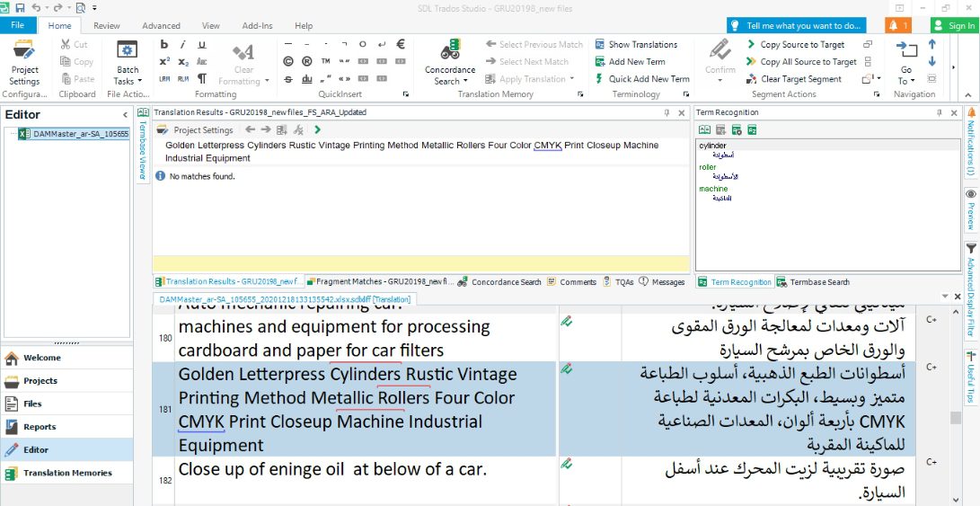Open the Confirm dropdown arrow
The image size is (980, 506).
tap(720, 80)
